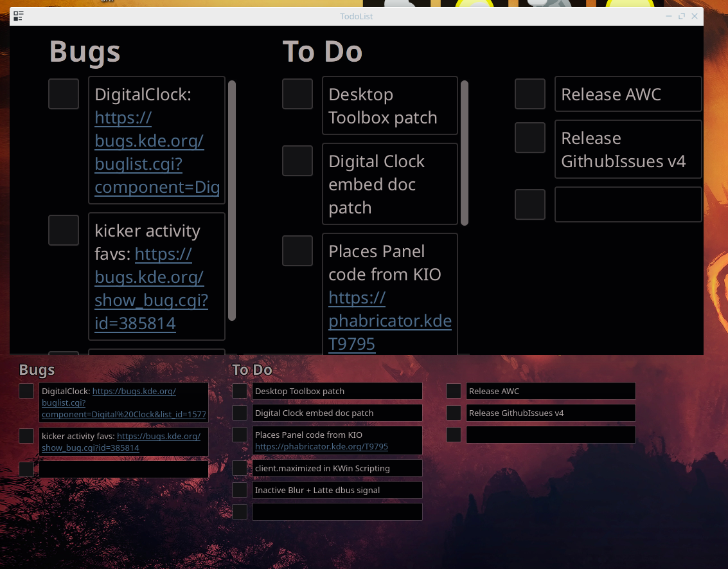This screenshot has height=569, width=728.
Task: Tick Inactive Blur + Latte dbus signal checkbox
Action: [240, 489]
